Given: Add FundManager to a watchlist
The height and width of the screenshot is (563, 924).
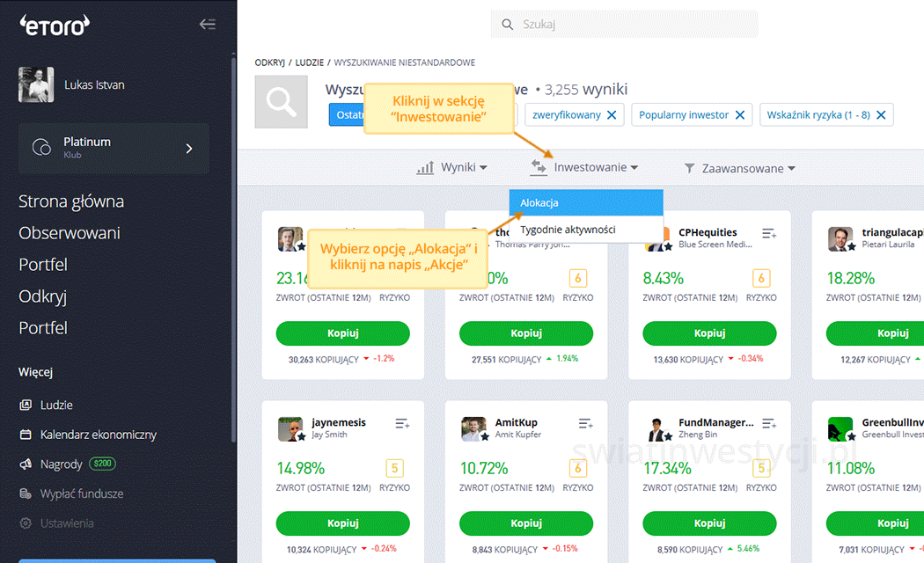Looking at the screenshot, I should coord(769,423).
